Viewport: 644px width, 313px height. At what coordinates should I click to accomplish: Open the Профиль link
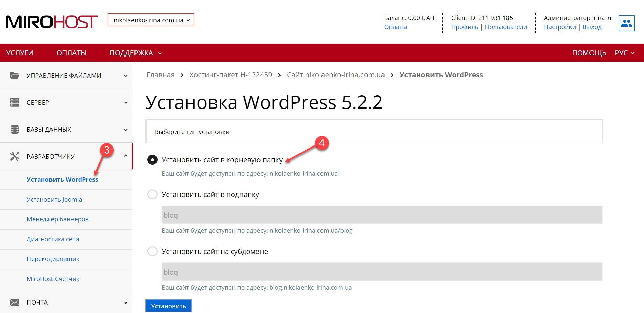point(464,27)
